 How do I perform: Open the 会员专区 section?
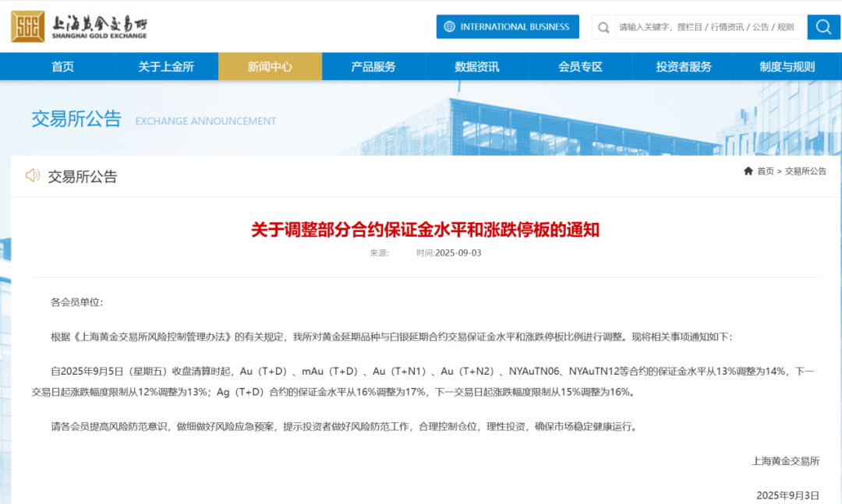pos(579,66)
